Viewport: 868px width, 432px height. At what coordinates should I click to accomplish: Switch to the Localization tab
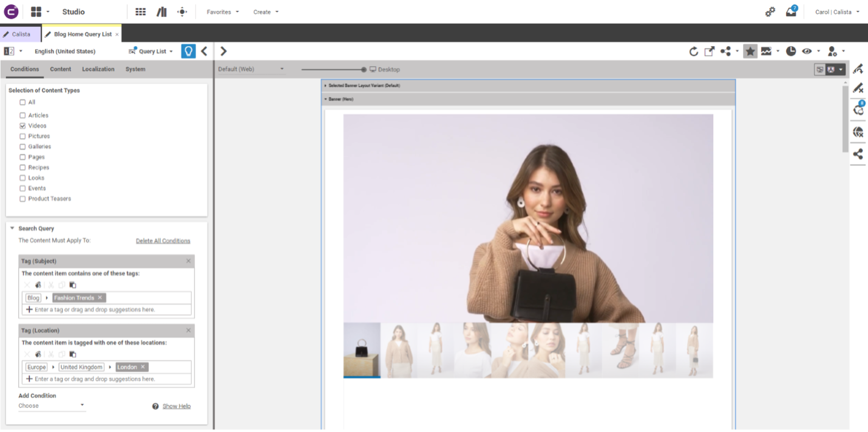click(98, 69)
